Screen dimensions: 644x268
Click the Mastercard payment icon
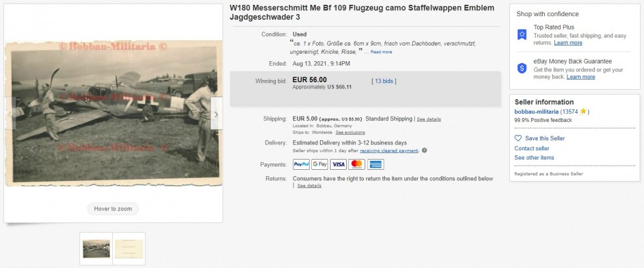pyautogui.click(x=357, y=164)
